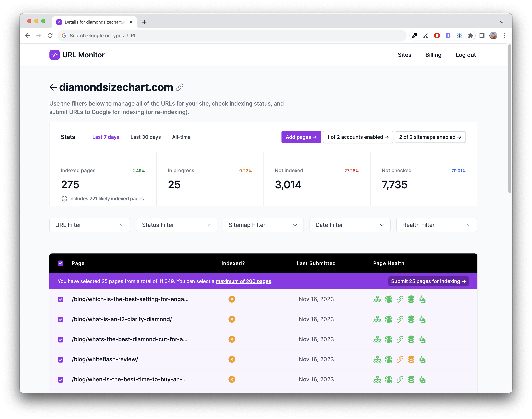Uncheck the select-all checkbox in the table header
Viewport: 532px width, 419px height.
[x=60, y=263]
